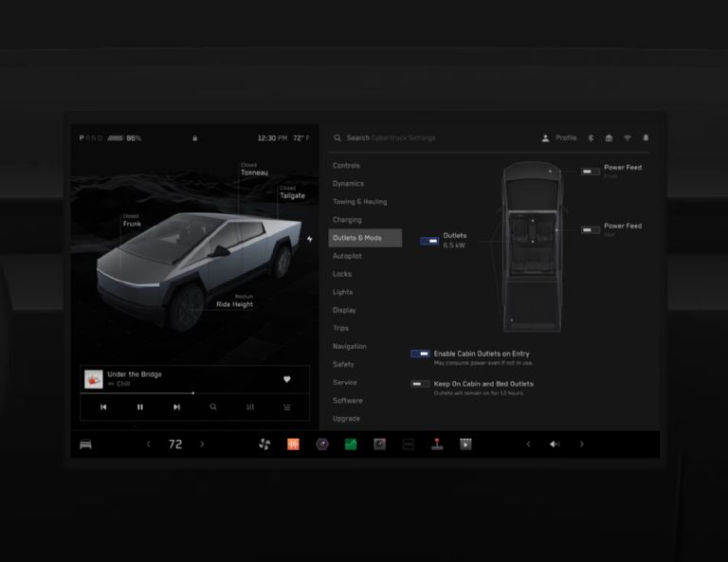728x562 pixels.
Task: Tap the Tonneau label on truck view
Action: click(x=254, y=172)
